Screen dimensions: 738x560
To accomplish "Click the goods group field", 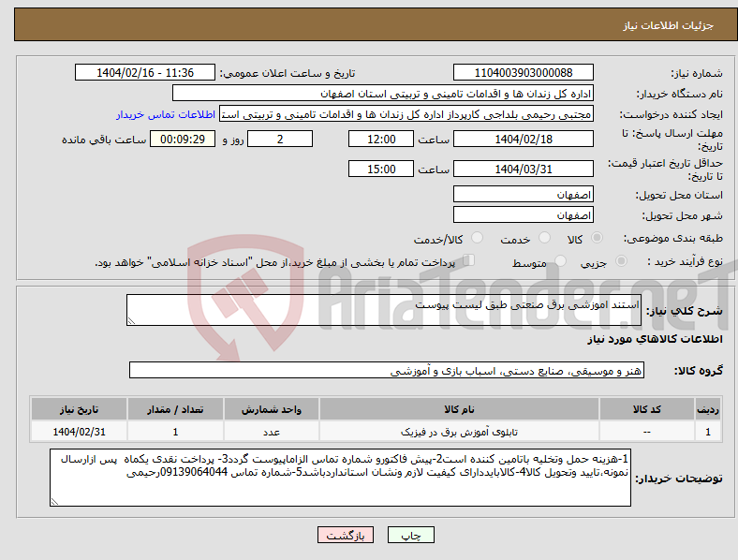I will click(387, 370).
